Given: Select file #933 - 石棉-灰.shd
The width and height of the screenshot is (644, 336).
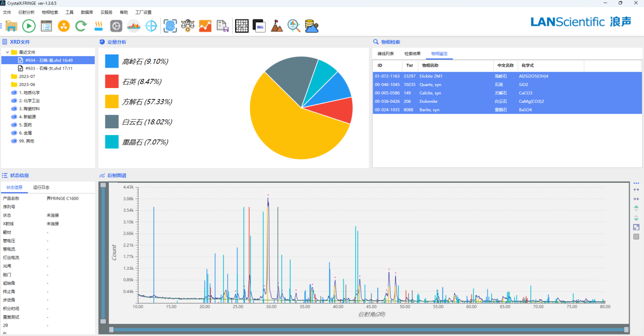Looking at the screenshot, I should [x=48, y=68].
